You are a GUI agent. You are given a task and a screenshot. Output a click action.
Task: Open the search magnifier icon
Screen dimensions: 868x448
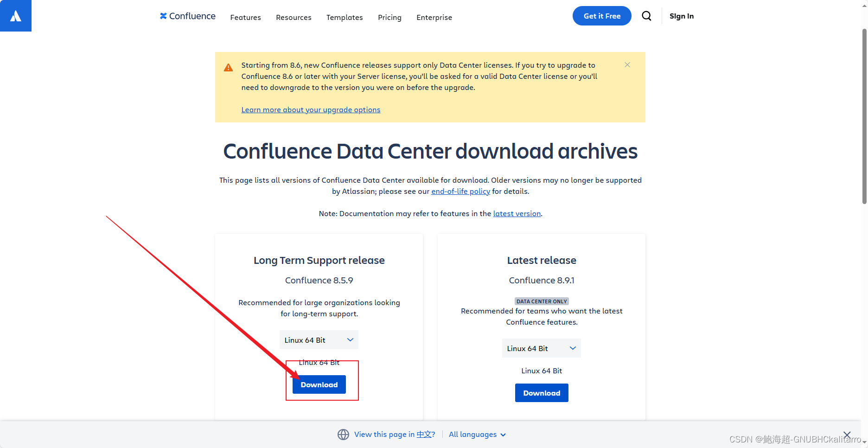coord(646,16)
